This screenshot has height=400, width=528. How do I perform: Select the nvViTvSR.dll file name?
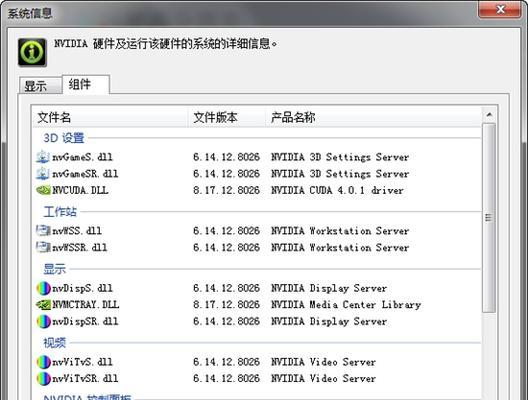85,378
